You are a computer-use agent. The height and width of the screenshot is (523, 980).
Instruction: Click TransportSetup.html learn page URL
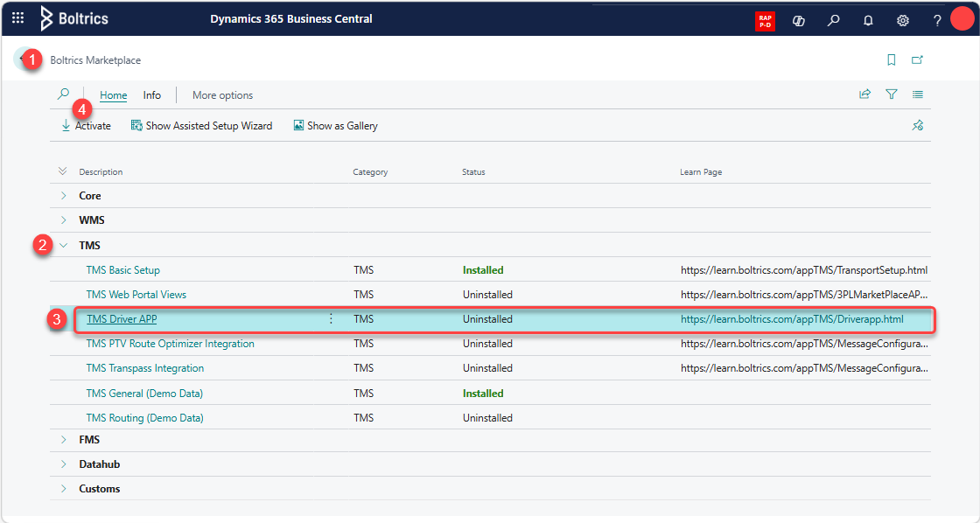tap(804, 270)
